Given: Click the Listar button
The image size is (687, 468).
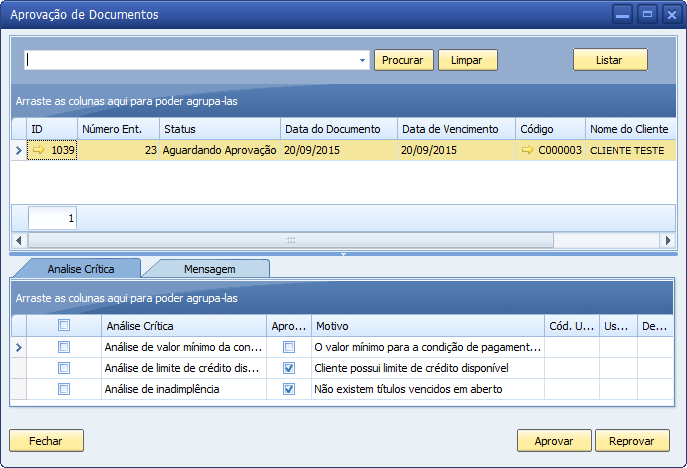Looking at the screenshot, I should [x=610, y=60].
